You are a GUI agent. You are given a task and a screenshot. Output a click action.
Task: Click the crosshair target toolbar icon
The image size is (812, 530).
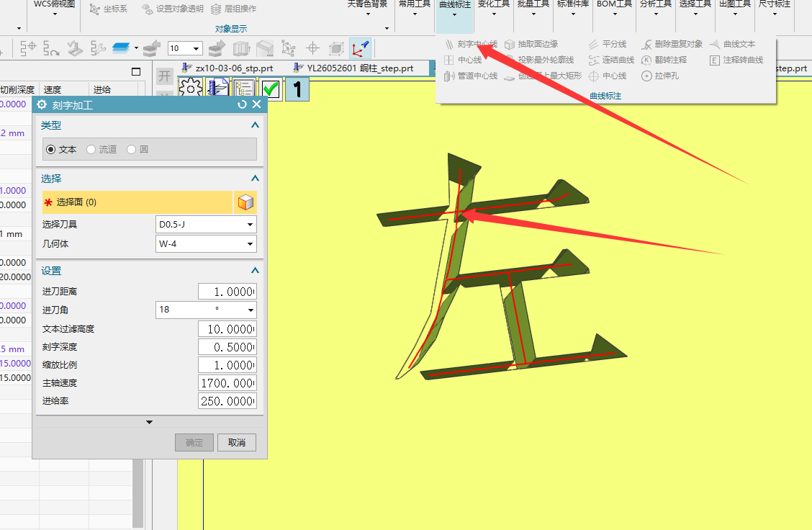click(313, 49)
